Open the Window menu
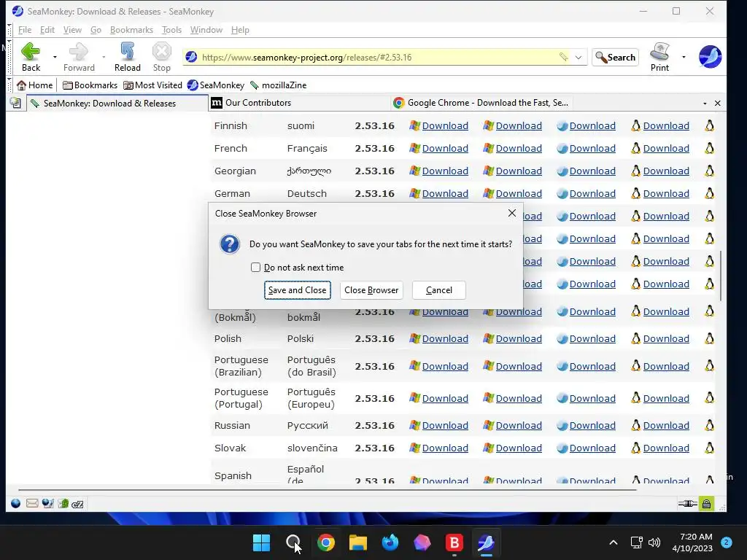Screen dimensions: 747x560 (x=206, y=29)
